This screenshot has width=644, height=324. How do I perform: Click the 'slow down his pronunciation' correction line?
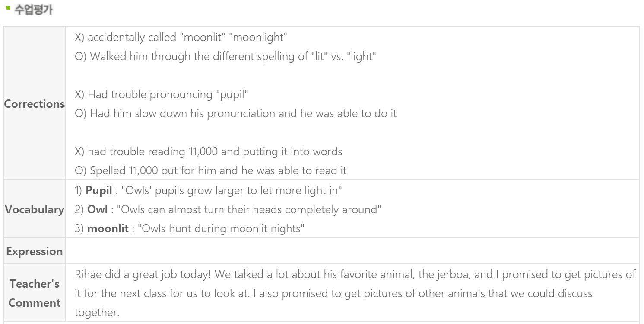(x=236, y=114)
